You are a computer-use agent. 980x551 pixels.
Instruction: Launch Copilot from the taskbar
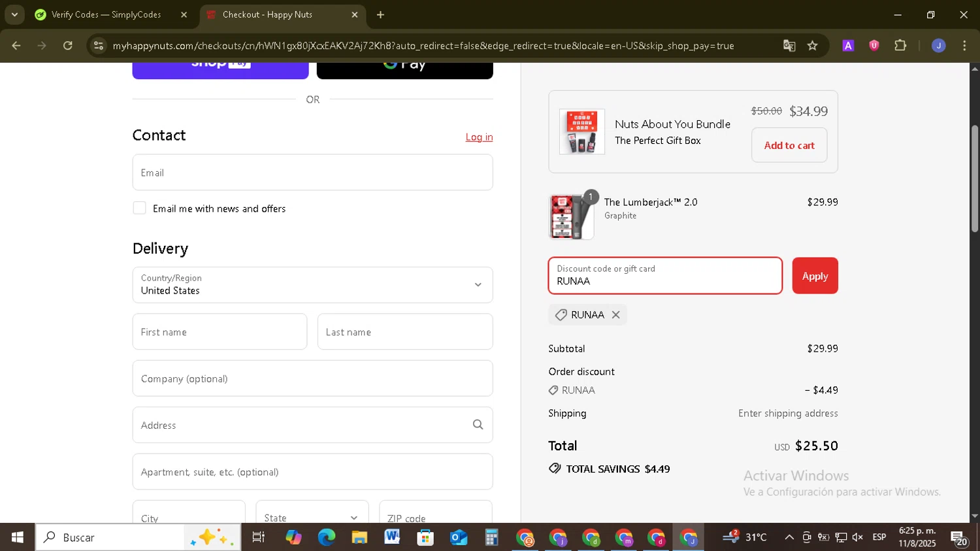tap(293, 537)
